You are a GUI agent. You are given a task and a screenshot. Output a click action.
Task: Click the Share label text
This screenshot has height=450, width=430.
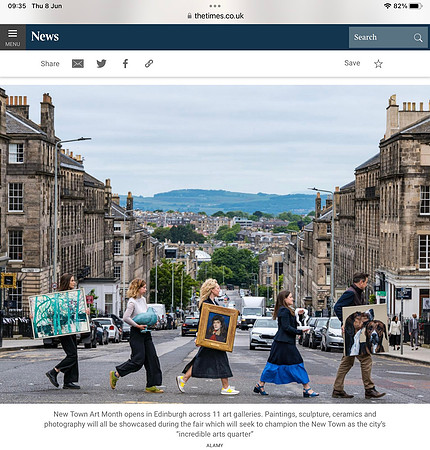pos(50,64)
